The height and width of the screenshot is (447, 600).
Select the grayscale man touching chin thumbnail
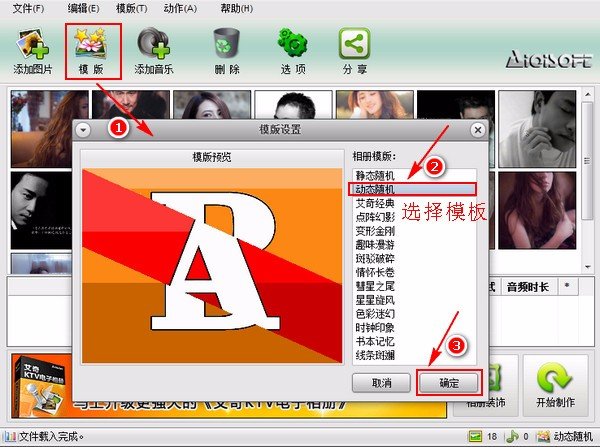coord(537,129)
